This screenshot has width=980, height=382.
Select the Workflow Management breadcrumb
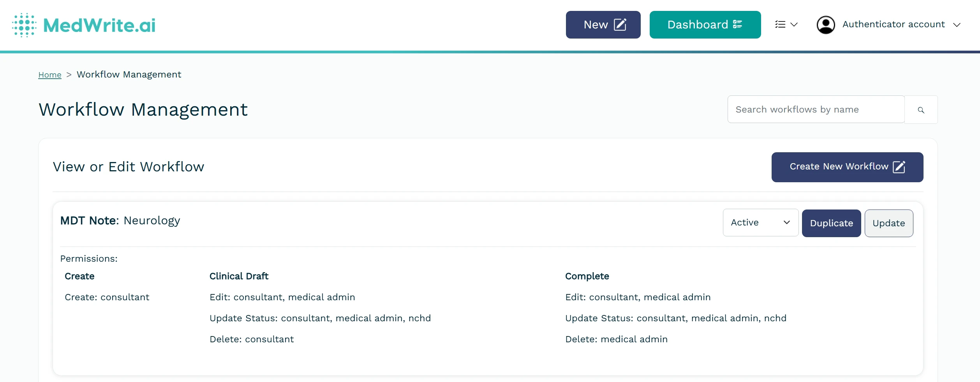pos(129,74)
